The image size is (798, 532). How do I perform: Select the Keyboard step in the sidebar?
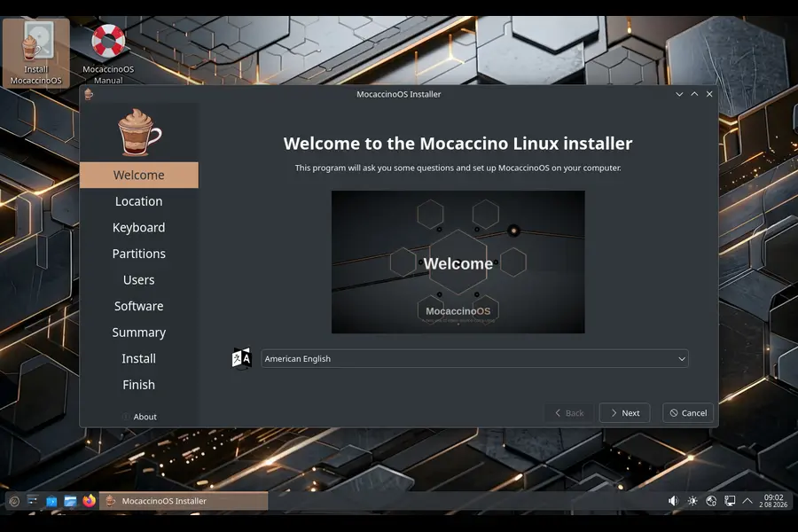139,228
